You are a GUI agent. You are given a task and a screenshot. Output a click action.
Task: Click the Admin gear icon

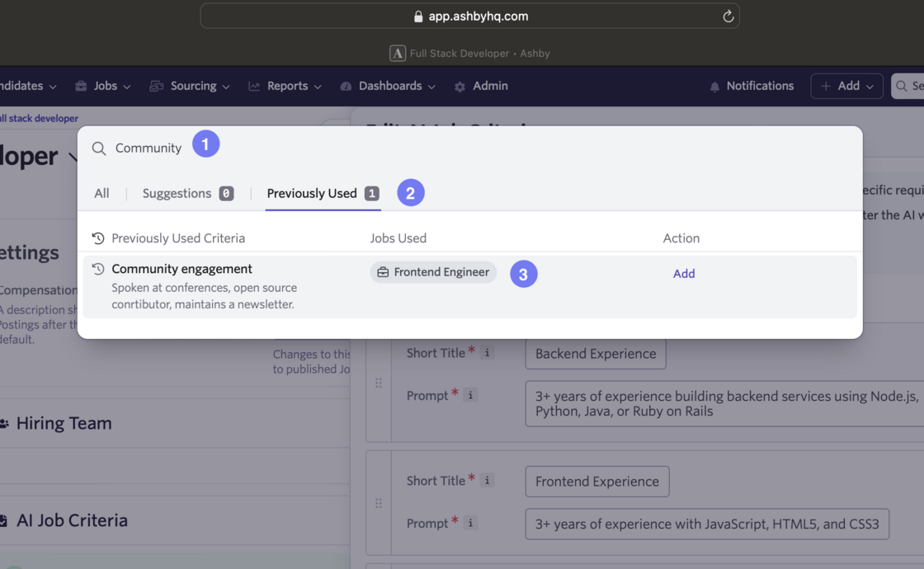pos(460,87)
